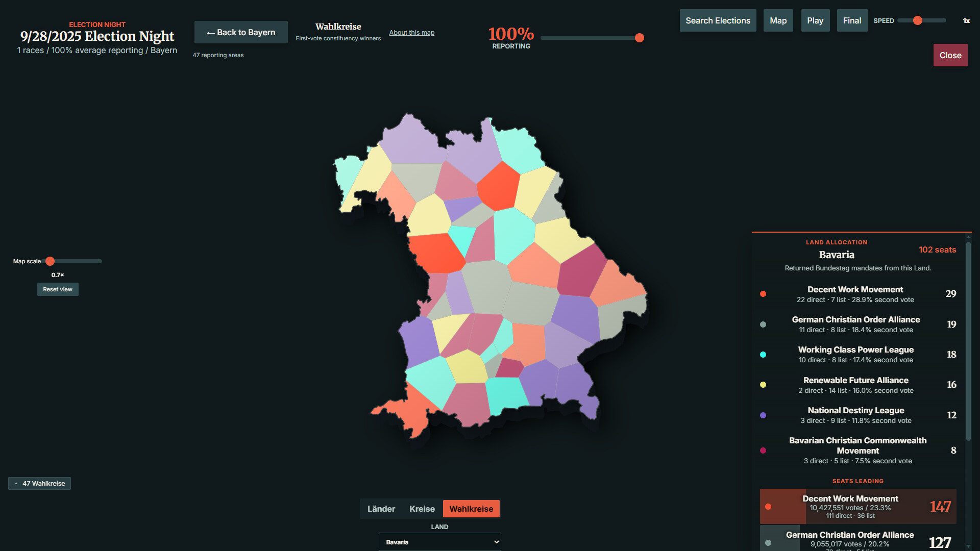Switch to the Länder tab
The height and width of the screenshot is (551, 980).
tap(381, 509)
